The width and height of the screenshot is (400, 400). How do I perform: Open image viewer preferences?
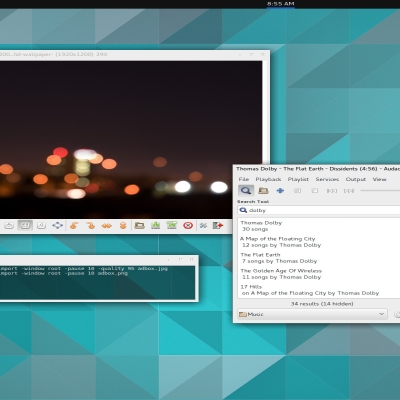point(203,226)
